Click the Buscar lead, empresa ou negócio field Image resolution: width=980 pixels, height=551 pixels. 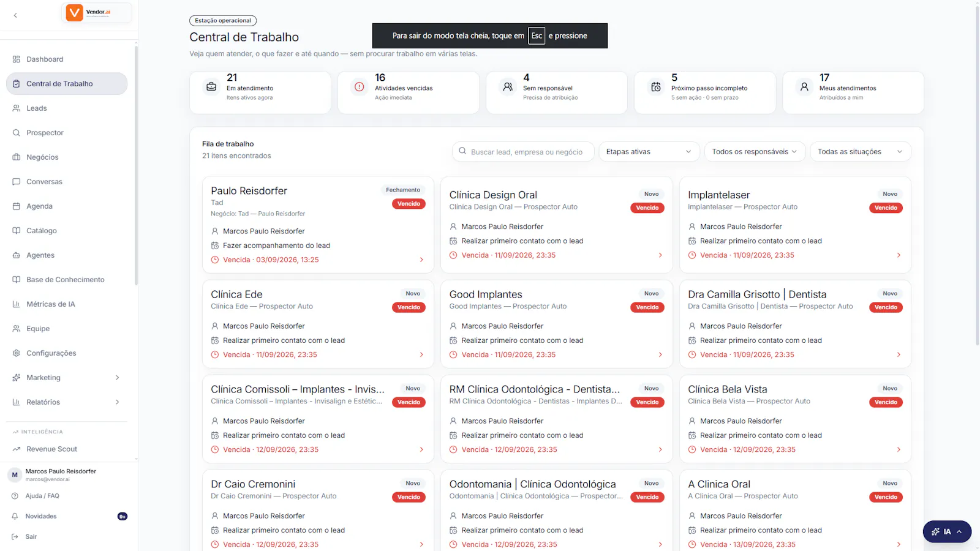click(x=523, y=152)
